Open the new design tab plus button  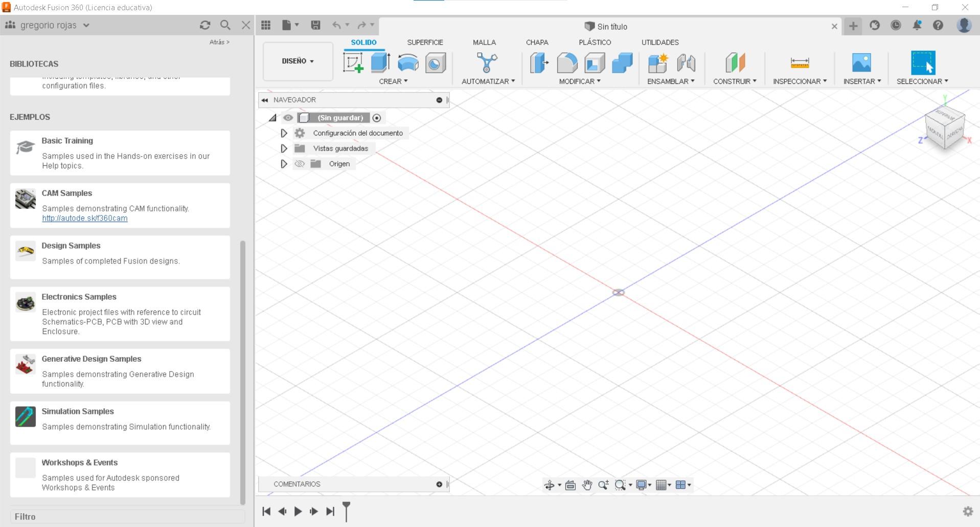tap(853, 26)
